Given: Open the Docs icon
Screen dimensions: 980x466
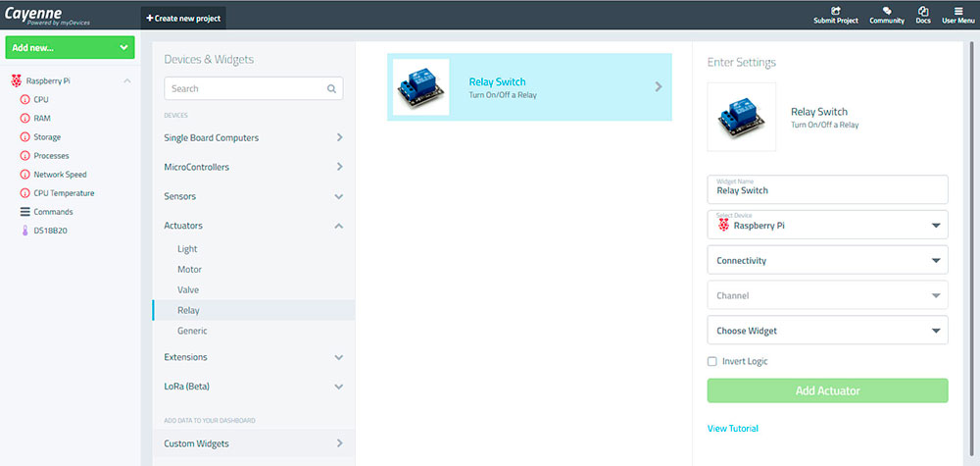Looking at the screenshot, I should pos(923,11).
